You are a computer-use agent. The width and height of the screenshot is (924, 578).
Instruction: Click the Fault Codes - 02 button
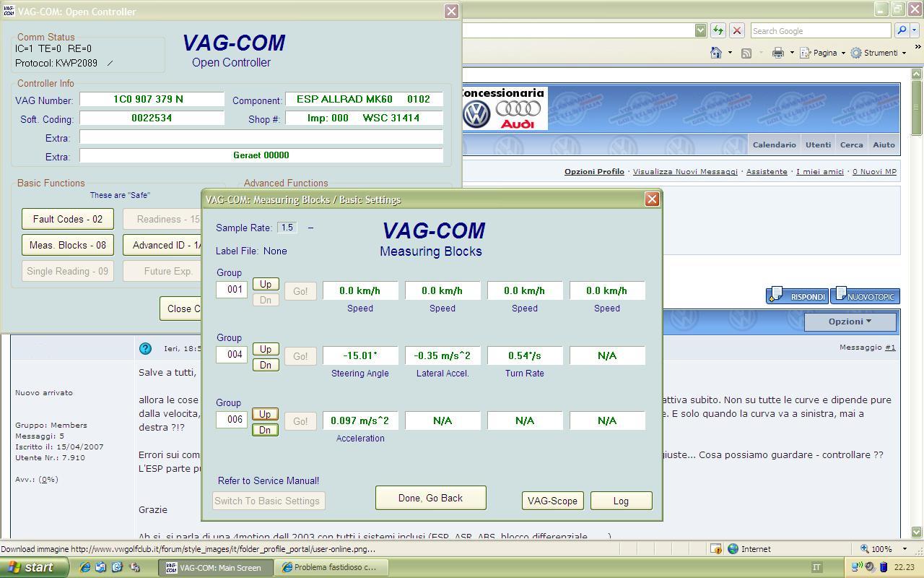pos(68,219)
